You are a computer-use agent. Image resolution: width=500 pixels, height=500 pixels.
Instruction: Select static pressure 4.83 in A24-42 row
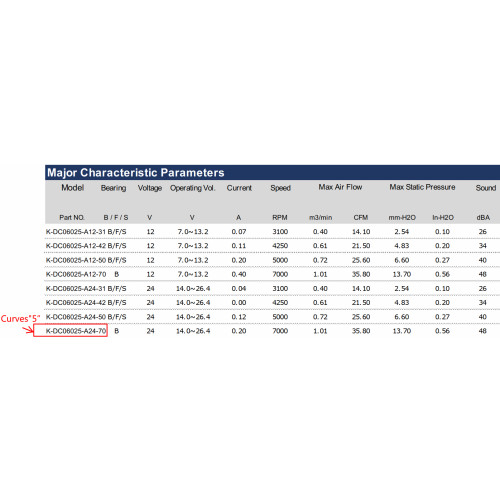402,303
